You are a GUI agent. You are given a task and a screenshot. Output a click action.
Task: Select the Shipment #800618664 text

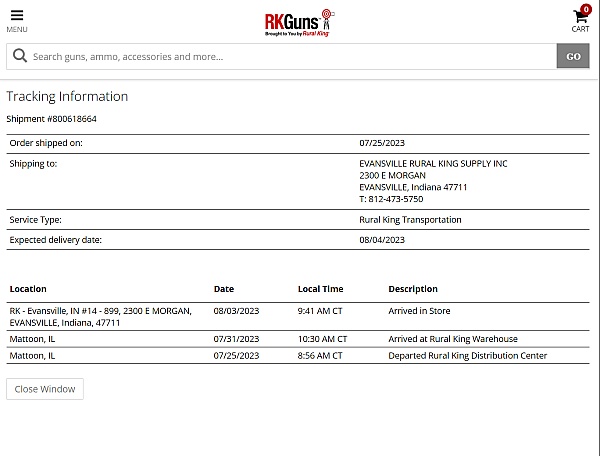(52, 119)
